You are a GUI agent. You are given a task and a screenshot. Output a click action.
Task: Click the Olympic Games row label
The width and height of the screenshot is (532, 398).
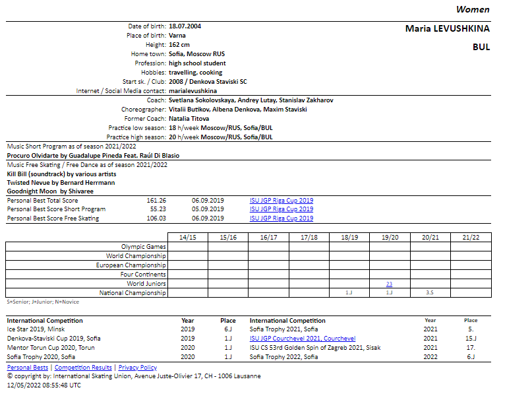[x=143, y=247]
